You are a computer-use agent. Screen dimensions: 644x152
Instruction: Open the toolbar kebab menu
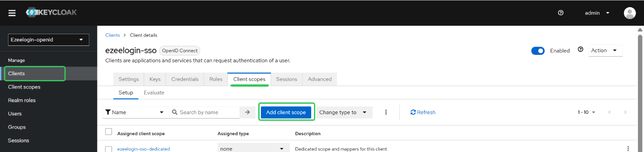point(386,112)
